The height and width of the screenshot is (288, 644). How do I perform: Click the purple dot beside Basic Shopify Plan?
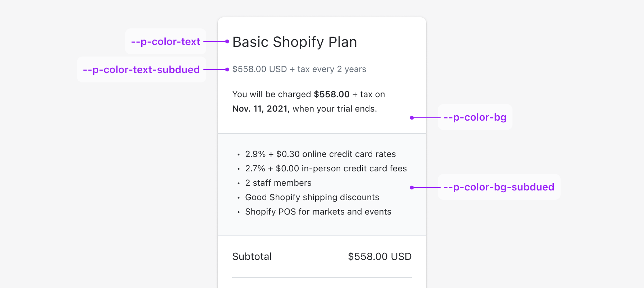tap(227, 41)
